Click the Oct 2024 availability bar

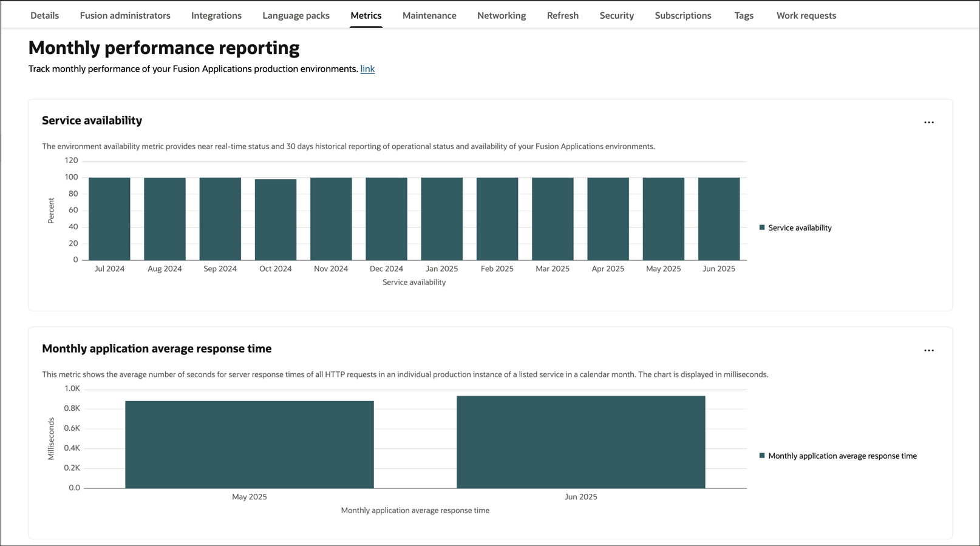276,220
